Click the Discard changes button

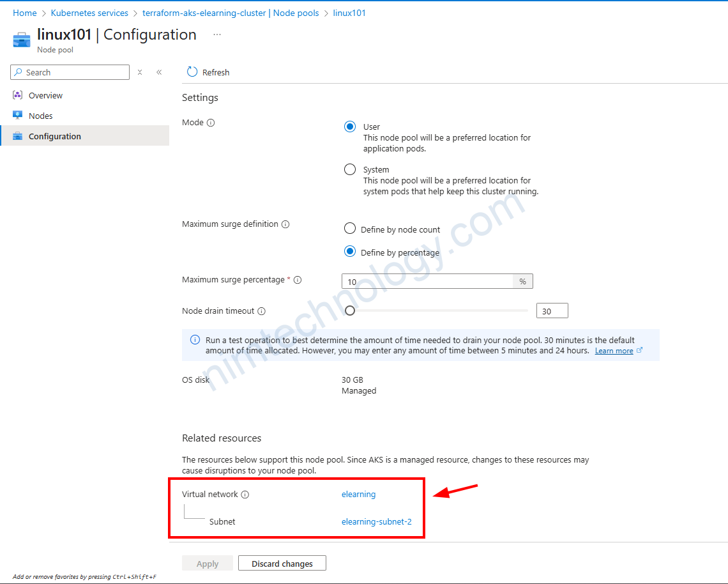point(282,564)
